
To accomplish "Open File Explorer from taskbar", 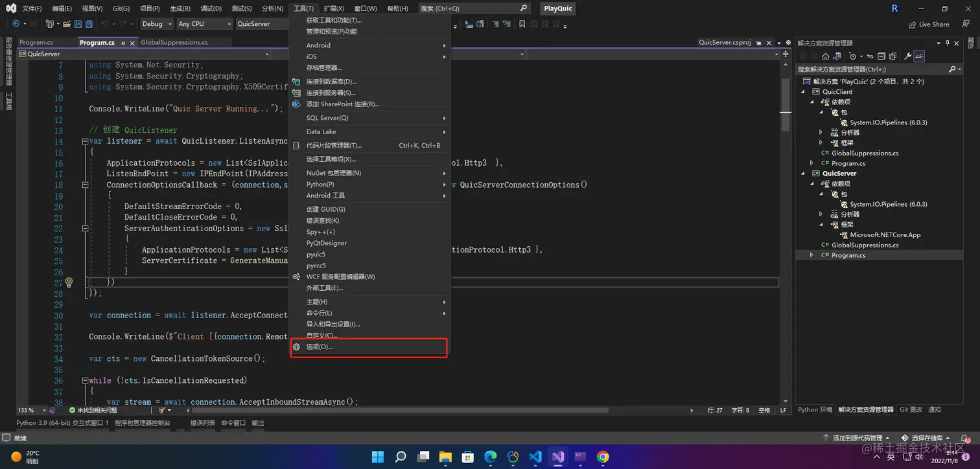I will pyautogui.click(x=445, y=457).
